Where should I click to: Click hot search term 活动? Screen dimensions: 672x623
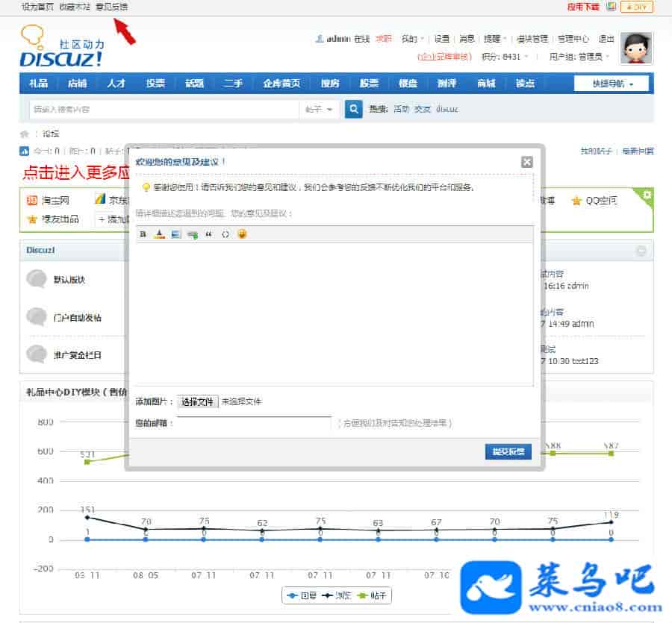tap(401, 109)
